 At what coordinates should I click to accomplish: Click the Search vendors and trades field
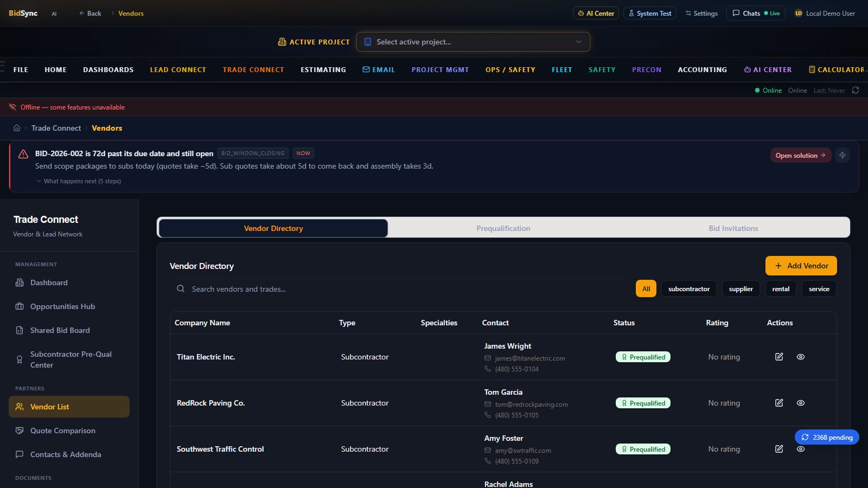tap(399, 289)
